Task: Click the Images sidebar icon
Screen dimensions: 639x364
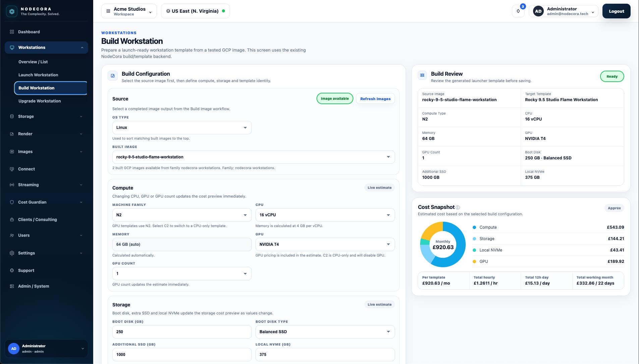Action: pyautogui.click(x=12, y=152)
